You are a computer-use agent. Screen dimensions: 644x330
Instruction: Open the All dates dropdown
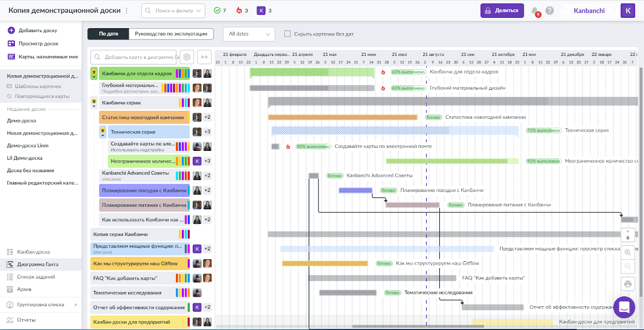249,34
